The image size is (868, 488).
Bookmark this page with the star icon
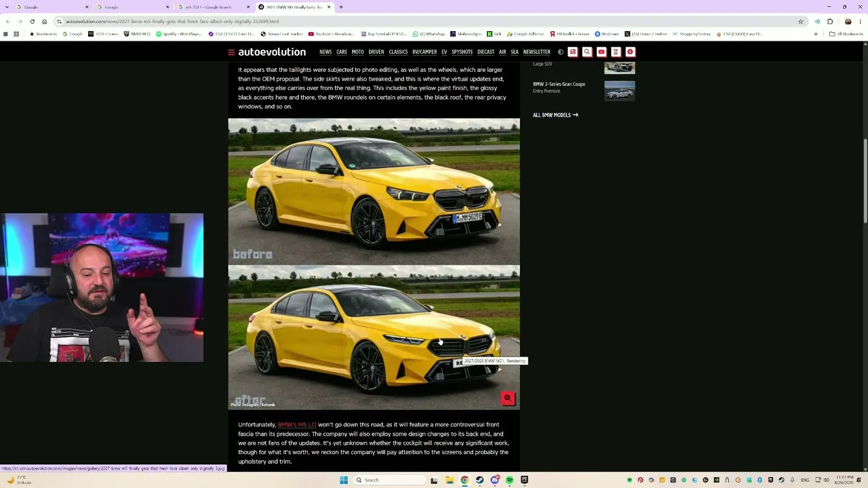(x=801, y=22)
